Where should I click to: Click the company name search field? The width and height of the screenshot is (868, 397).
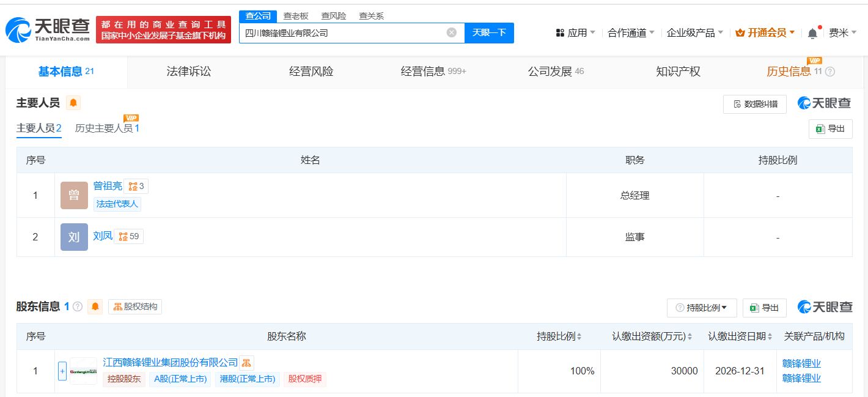pyautogui.click(x=342, y=33)
